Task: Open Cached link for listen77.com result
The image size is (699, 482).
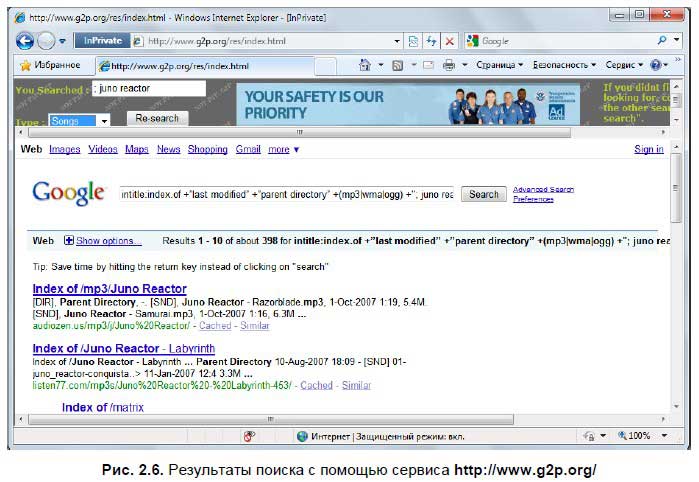Action: click(x=316, y=386)
